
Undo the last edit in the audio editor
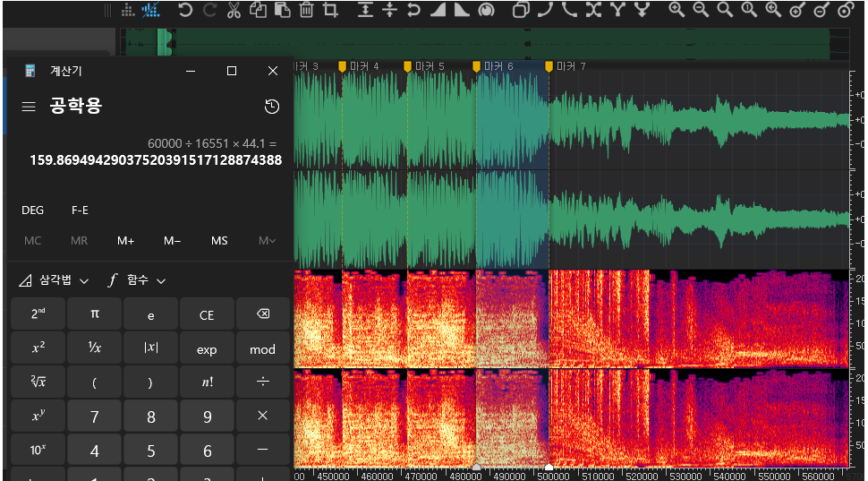pos(185,10)
